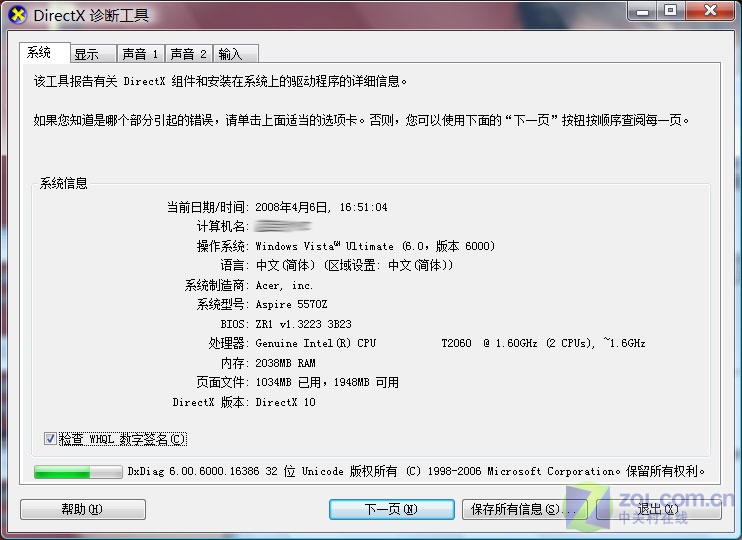Click the model value Aspire 5570Z
The height and width of the screenshot is (540, 742).
[292, 304]
